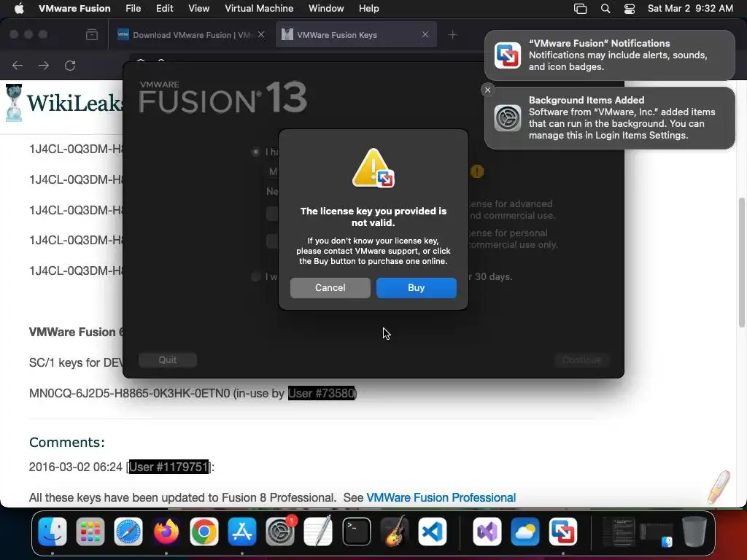
Task: Click the date and time in menu bar
Action: pyautogui.click(x=690, y=9)
